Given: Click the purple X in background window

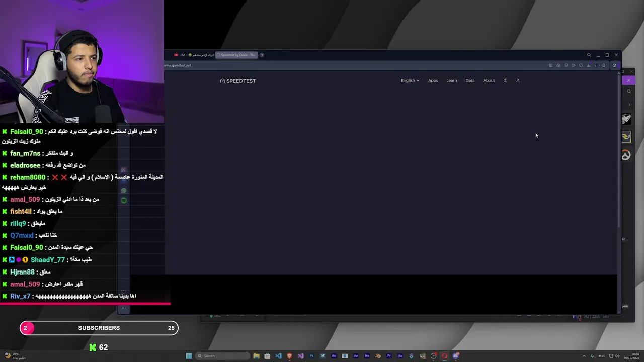Looking at the screenshot, I should [628, 80].
